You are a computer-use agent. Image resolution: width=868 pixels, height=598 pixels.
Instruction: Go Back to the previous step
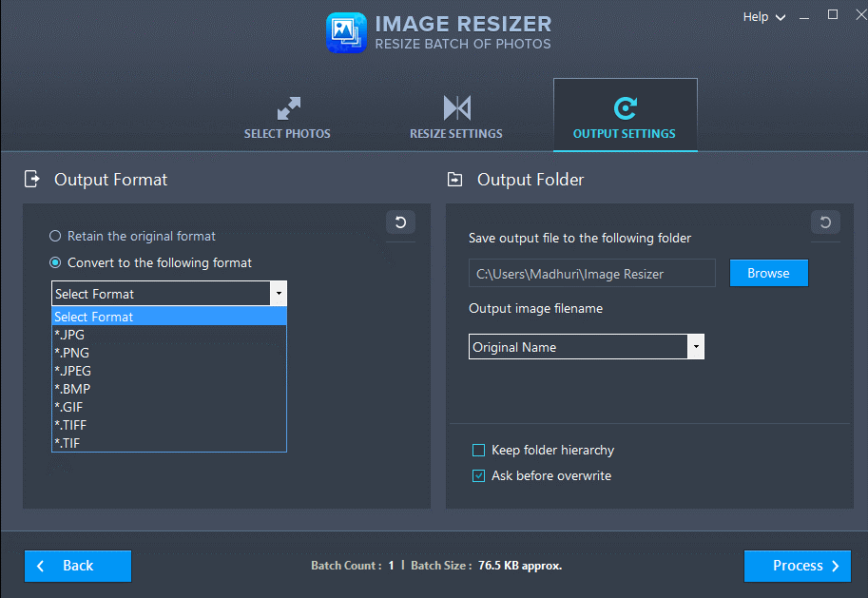coord(77,566)
